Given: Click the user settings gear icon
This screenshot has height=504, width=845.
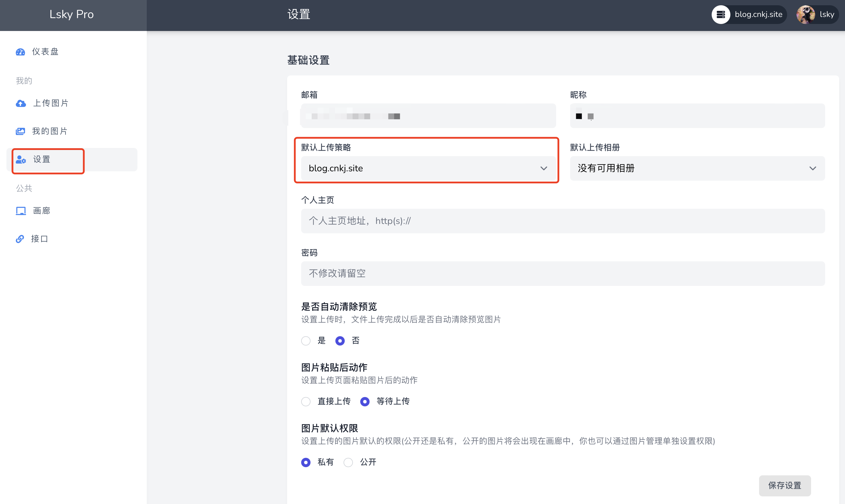Looking at the screenshot, I should pyautogui.click(x=21, y=159).
